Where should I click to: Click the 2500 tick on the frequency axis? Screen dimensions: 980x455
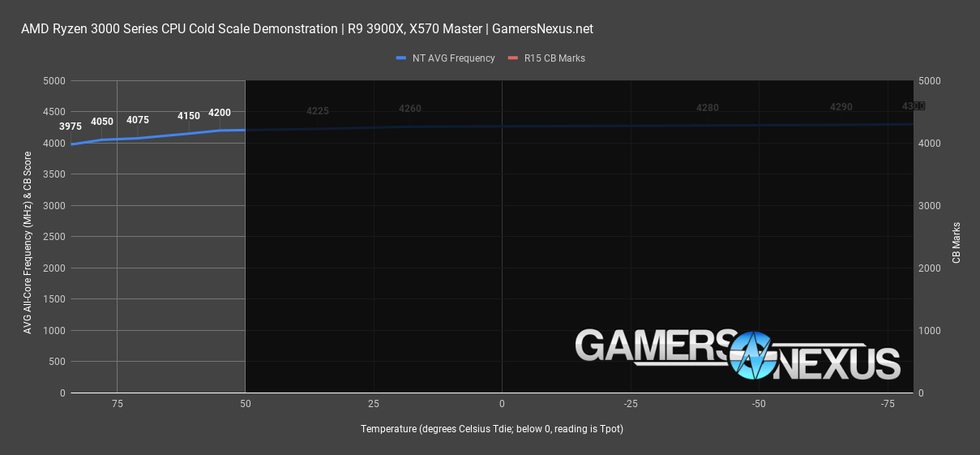coord(54,238)
